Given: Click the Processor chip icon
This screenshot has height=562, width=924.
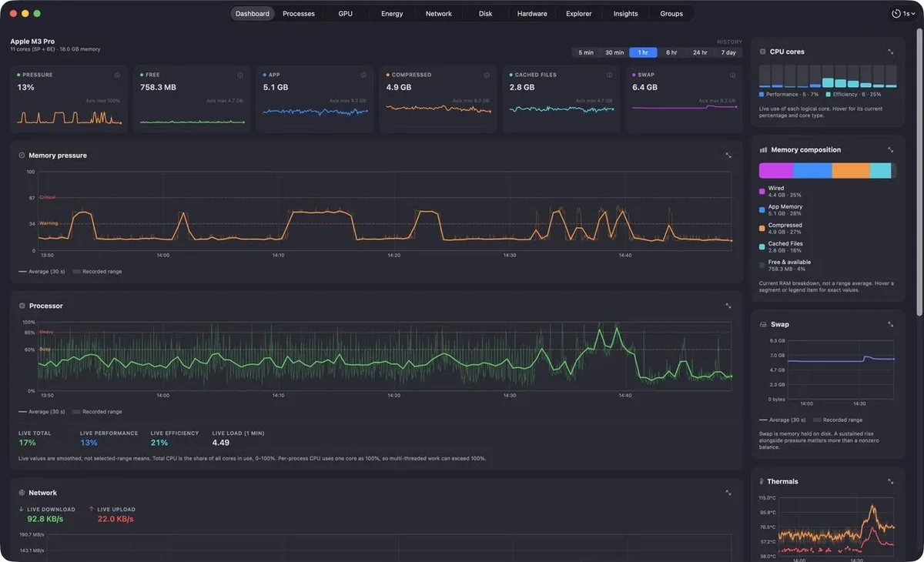Looking at the screenshot, I should click(x=22, y=306).
